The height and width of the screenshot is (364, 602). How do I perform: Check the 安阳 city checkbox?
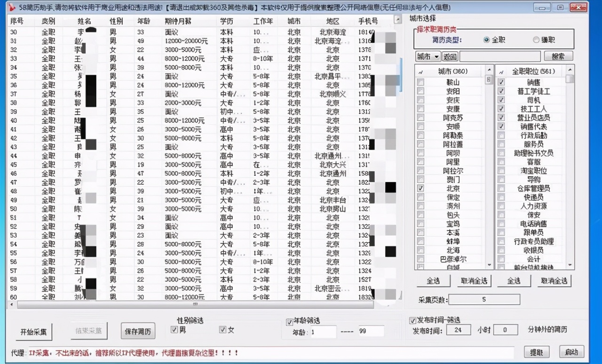click(420, 91)
